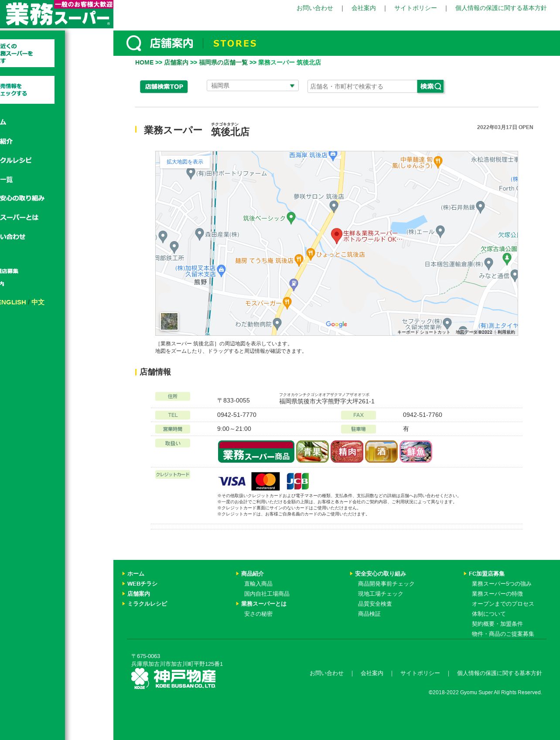
Task: Open 会社案内 in top navigation
Action: 364,8
